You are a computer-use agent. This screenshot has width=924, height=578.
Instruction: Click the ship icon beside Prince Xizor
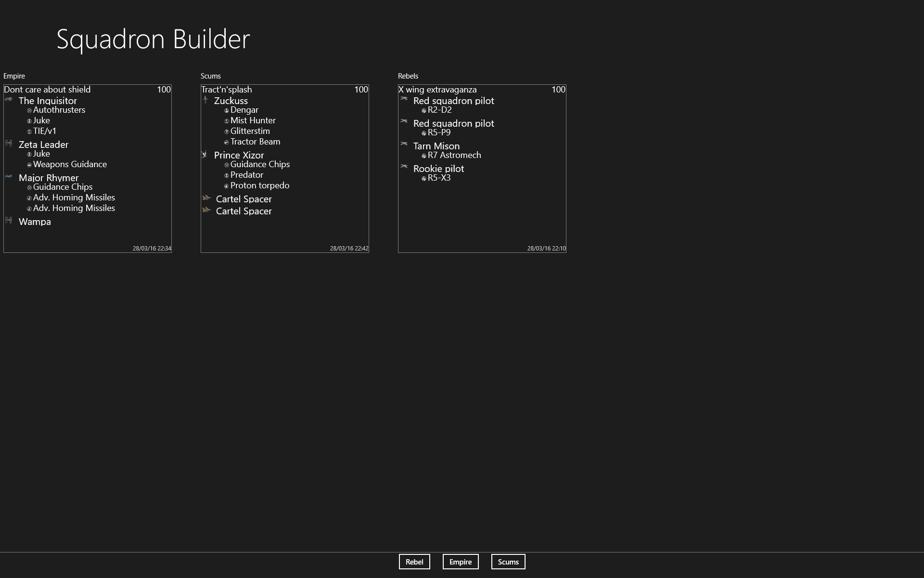click(204, 154)
